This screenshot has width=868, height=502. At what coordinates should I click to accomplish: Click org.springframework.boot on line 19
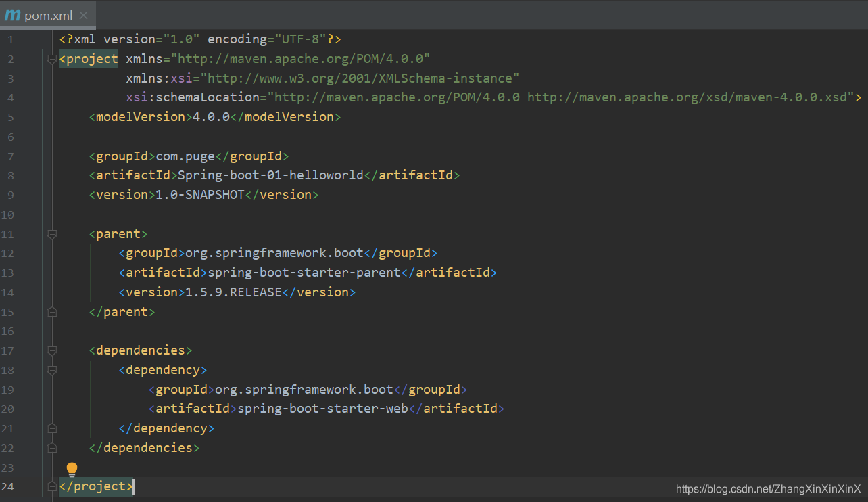tap(304, 390)
